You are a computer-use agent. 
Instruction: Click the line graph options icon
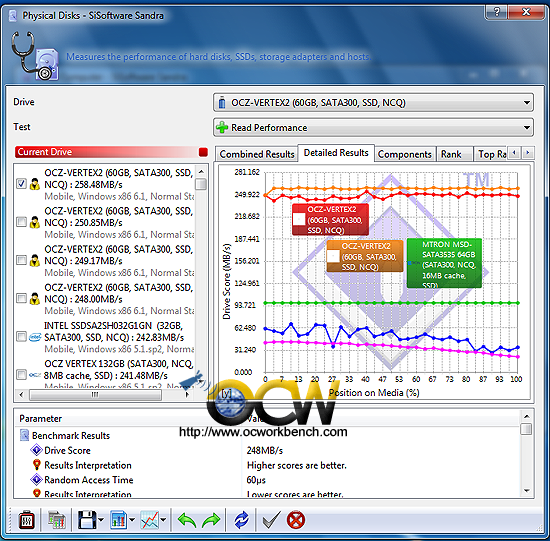150,520
